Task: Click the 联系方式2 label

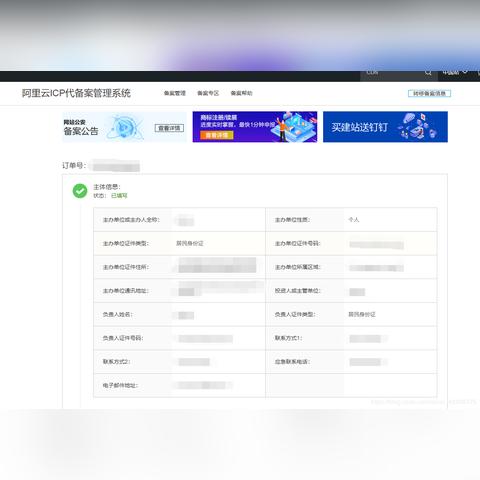Action: point(116,362)
